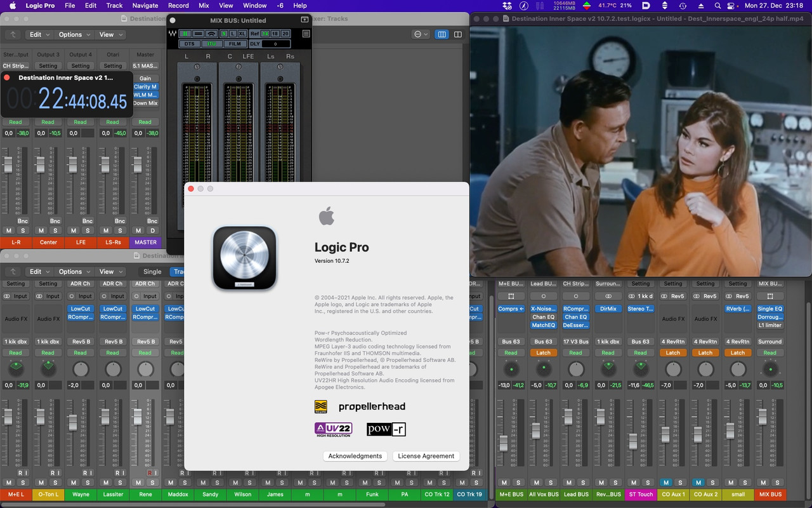Click the up-arrow button in the top mixer toolbar

(x=13, y=34)
